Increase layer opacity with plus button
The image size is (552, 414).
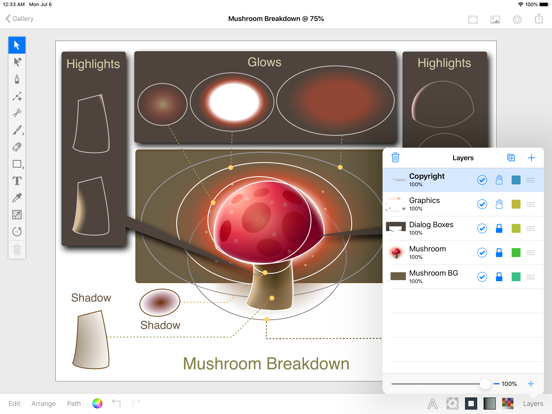[x=531, y=384]
